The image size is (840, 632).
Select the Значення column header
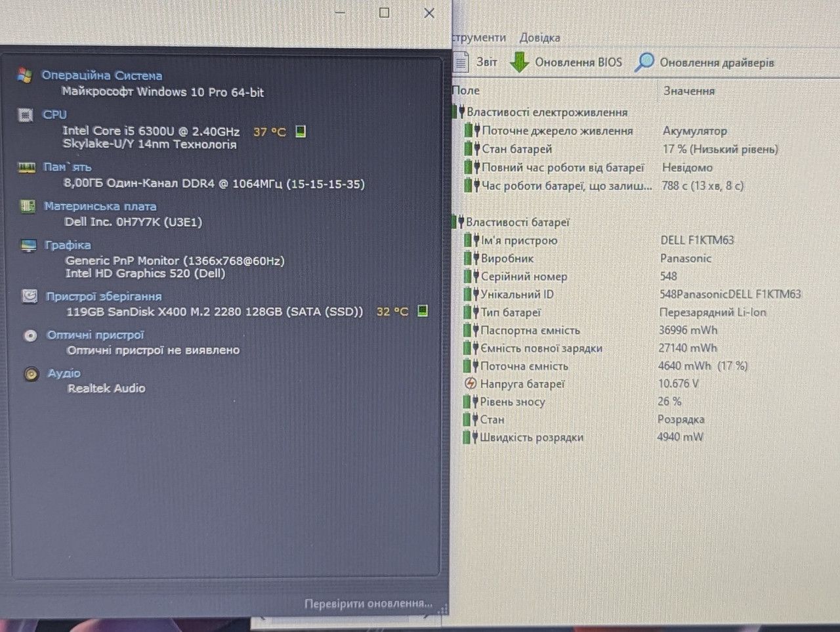(x=689, y=91)
